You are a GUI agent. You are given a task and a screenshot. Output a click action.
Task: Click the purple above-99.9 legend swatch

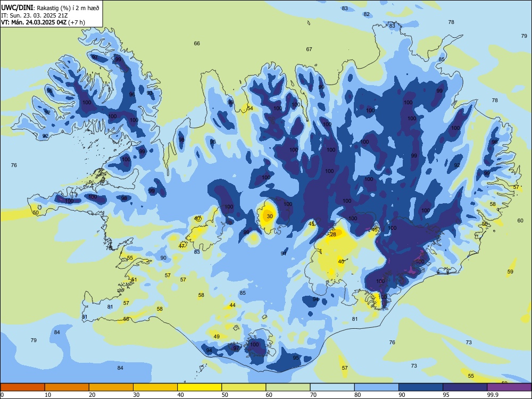[509, 387]
